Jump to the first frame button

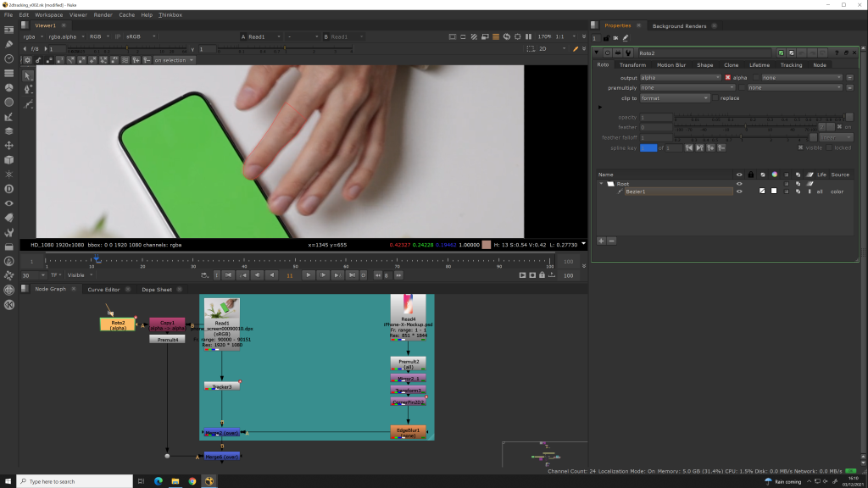(x=229, y=275)
